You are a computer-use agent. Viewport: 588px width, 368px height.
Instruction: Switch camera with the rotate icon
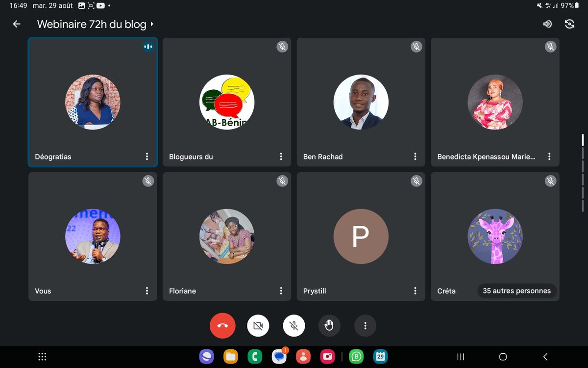coord(569,24)
